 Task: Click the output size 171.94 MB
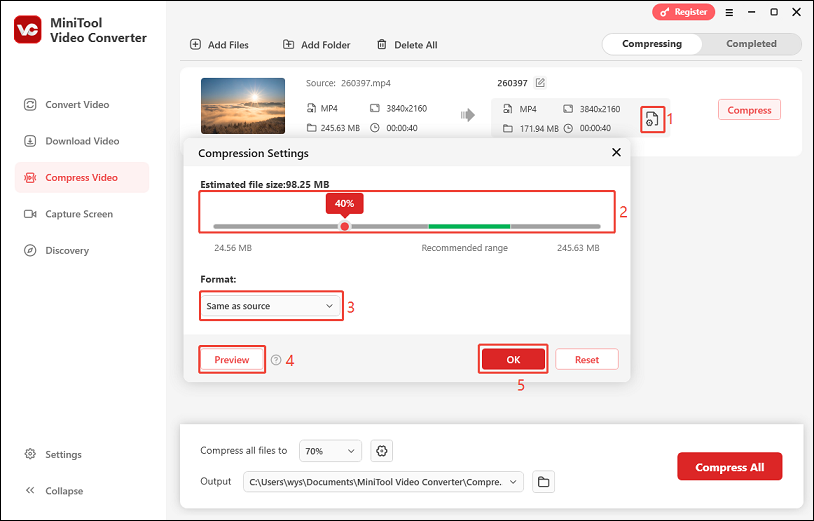(539, 129)
